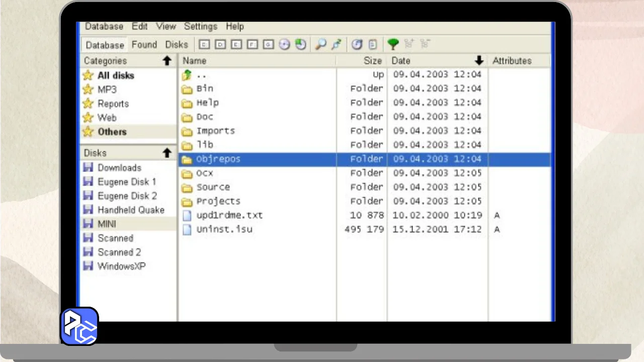Select the Uninst.isu file
This screenshot has height=362, width=644.
[x=224, y=229]
